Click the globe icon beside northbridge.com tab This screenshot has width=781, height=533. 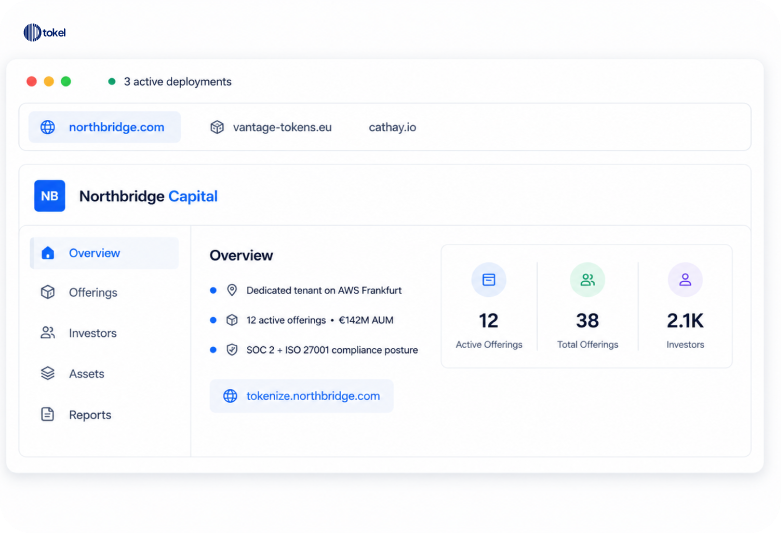point(48,127)
